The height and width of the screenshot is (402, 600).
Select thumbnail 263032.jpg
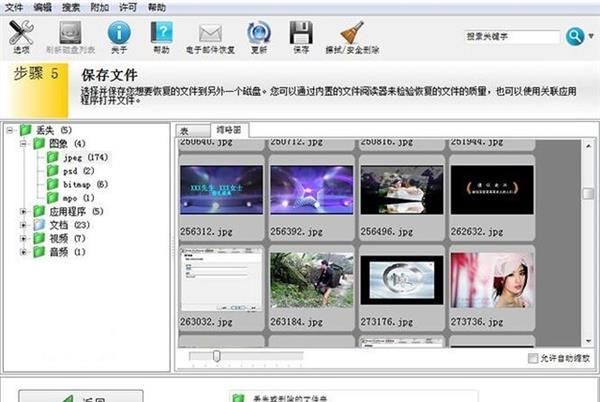[221, 280]
